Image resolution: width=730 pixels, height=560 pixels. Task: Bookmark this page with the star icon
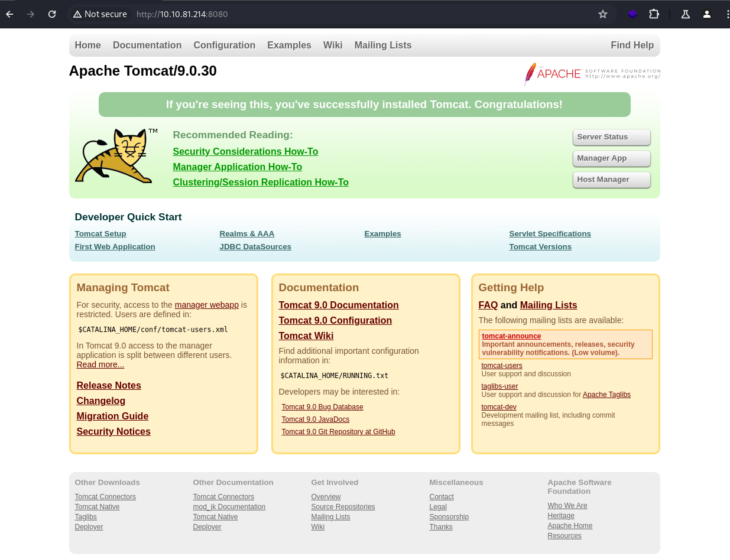coord(603,14)
